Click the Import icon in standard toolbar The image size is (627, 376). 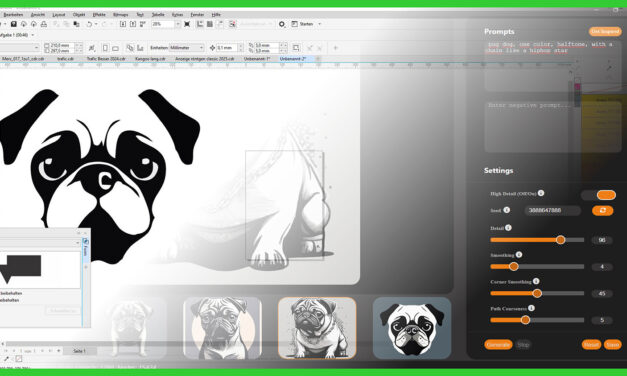(123, 24)
